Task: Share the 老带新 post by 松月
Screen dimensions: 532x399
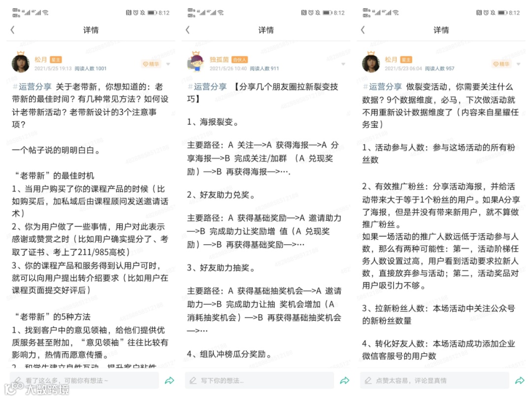Action: (x=169, y=381)
